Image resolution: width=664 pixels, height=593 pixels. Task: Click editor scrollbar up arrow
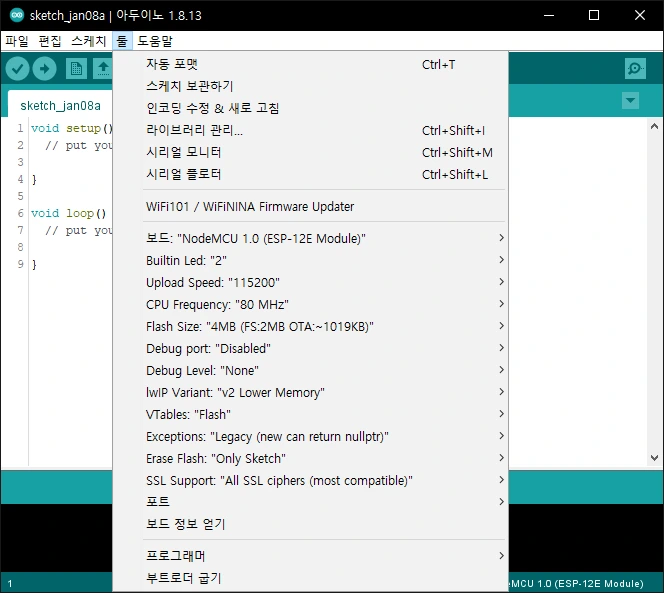coord(654,126)
